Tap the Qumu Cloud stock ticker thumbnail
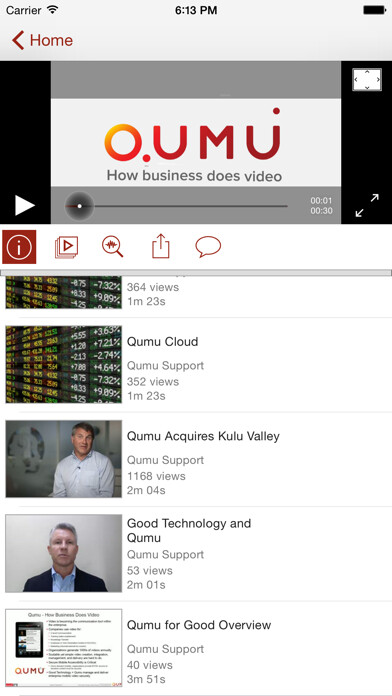 click(63, 364)
